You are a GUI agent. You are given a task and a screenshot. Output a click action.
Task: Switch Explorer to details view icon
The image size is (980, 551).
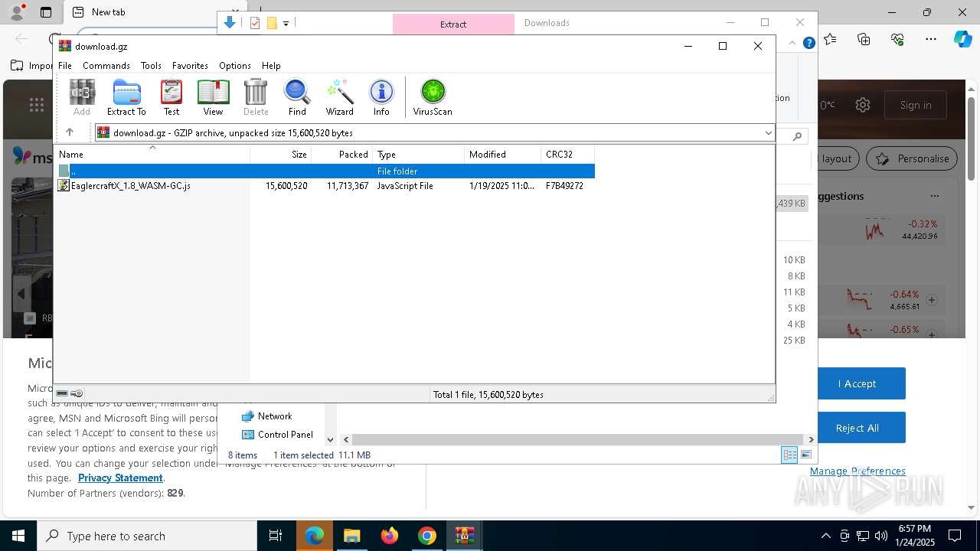[x=789, y=455]
